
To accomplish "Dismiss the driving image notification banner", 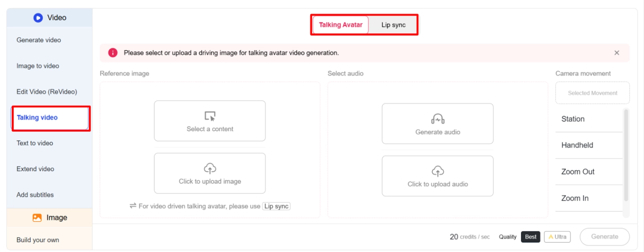I will [x=616, y=52].
